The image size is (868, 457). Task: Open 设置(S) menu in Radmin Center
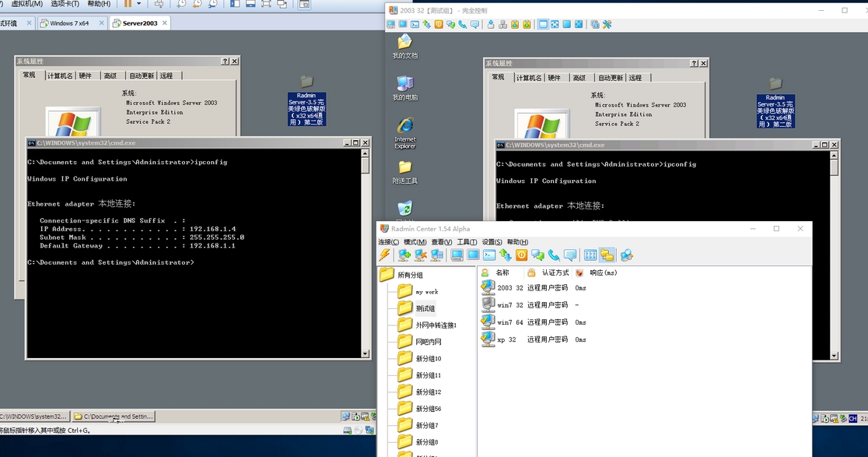pyautogui.click(x=492, y=242)
